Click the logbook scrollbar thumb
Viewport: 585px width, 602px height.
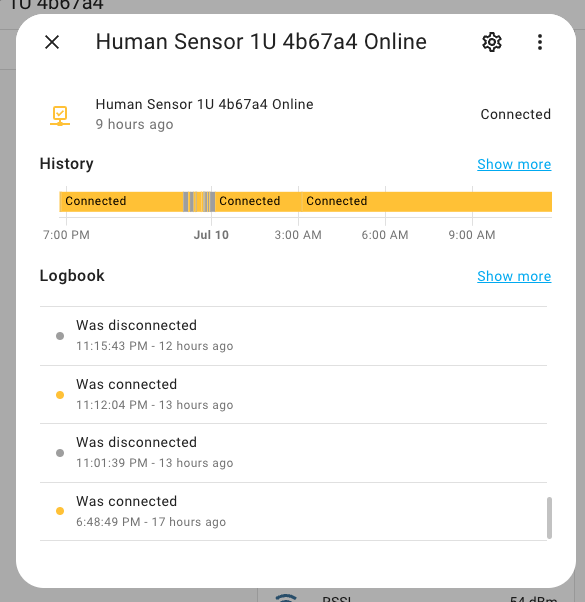[x=549, y=518]
